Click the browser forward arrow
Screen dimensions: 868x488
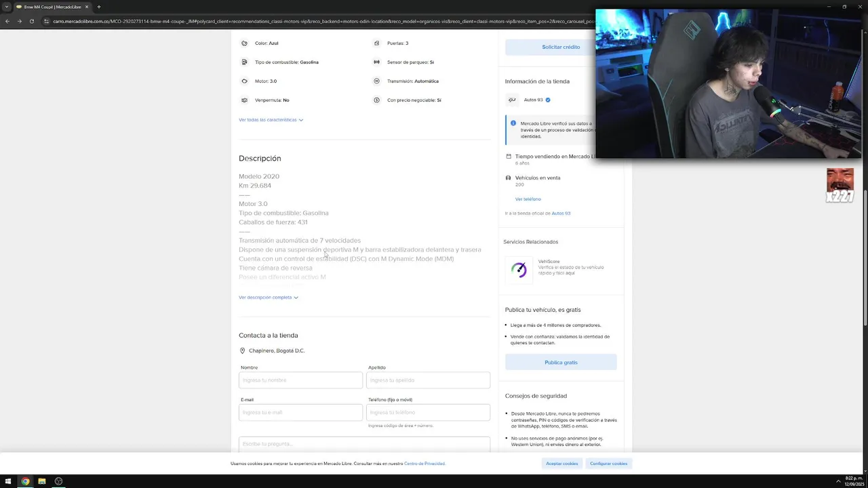(x=19, y=21)
